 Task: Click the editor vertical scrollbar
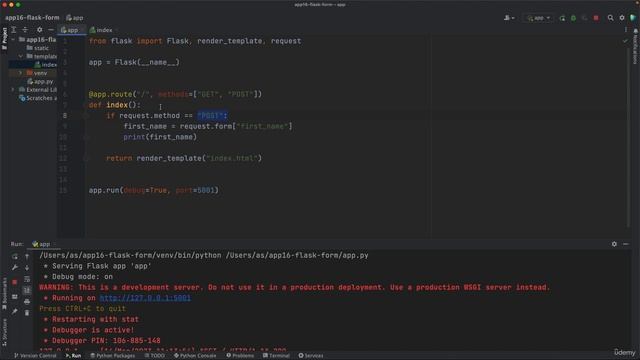[x=629, y=137]
